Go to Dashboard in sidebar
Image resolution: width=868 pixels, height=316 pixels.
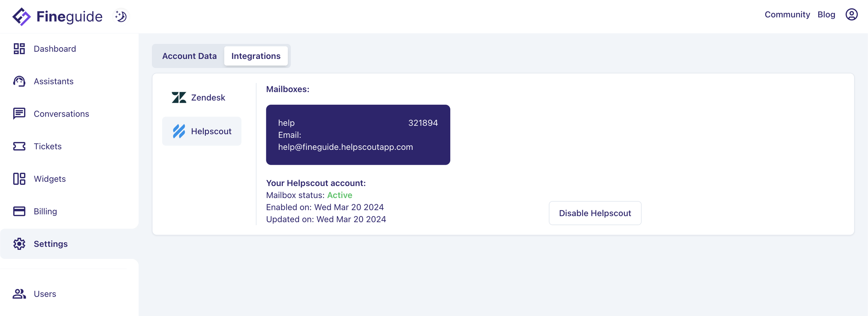click(x=55, y=49)
